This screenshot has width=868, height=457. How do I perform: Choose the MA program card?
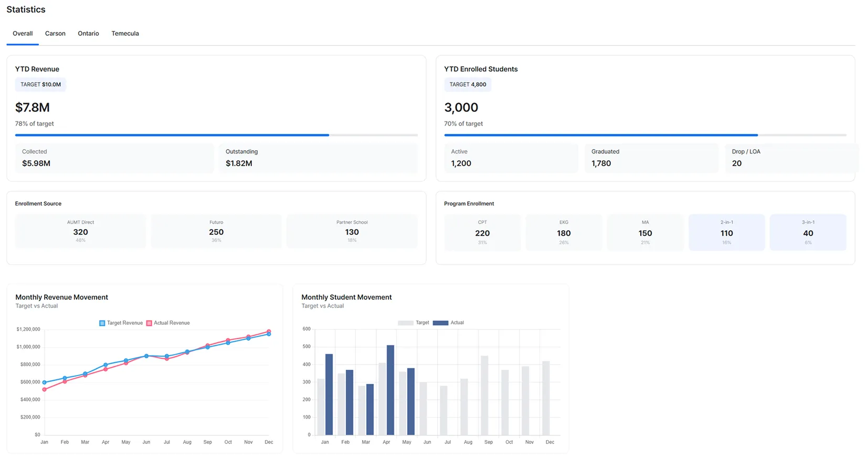[645, 232]
